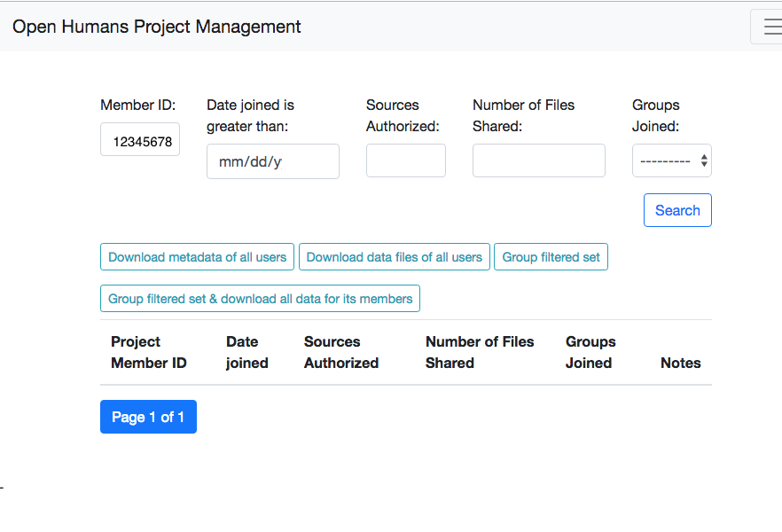Open the hamburger navigation menu
This screenshot has height=532, width=782.
click(768, 27)
